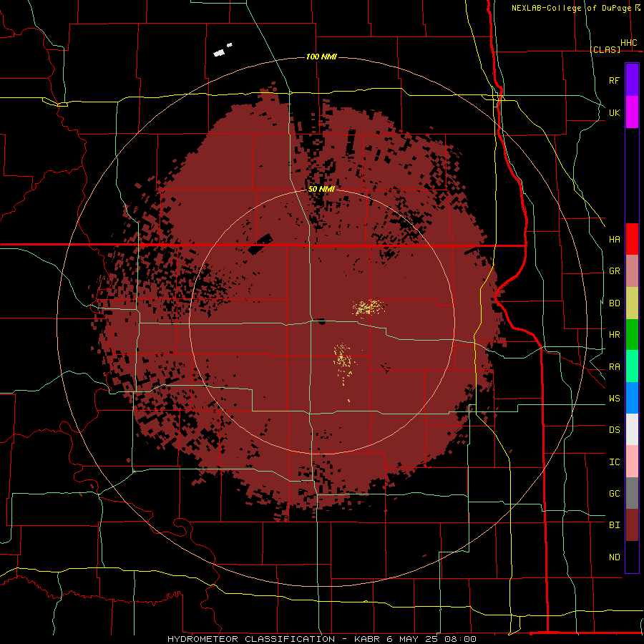Image resolution: width=644 pixels, height=644 pixels.
Task: Click the "IC" legend label
Action: pyautogui.click(x=614, y=462)
